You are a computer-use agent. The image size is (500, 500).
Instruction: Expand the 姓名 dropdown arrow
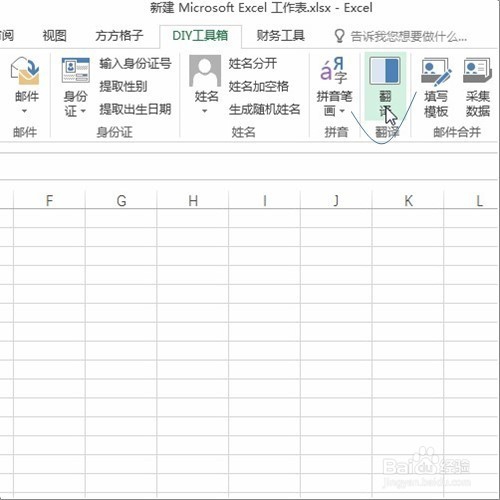[205, 111]
